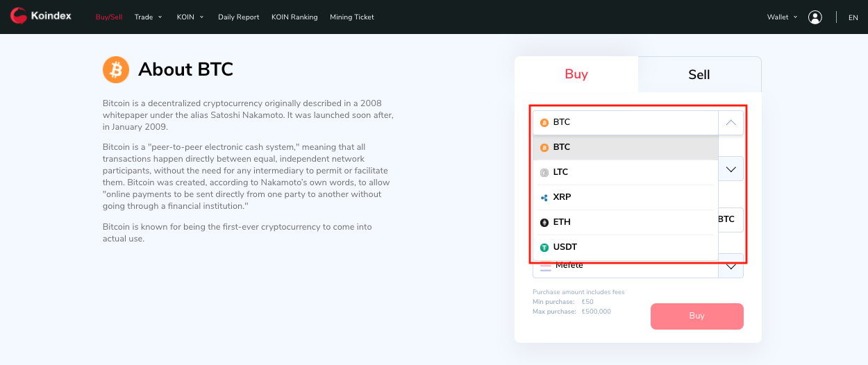Image resolution: width=868 pixels, height=365 pixels.
Task: Click the large Bitcoin icon beside About BTC
Action: pos(116,69)
